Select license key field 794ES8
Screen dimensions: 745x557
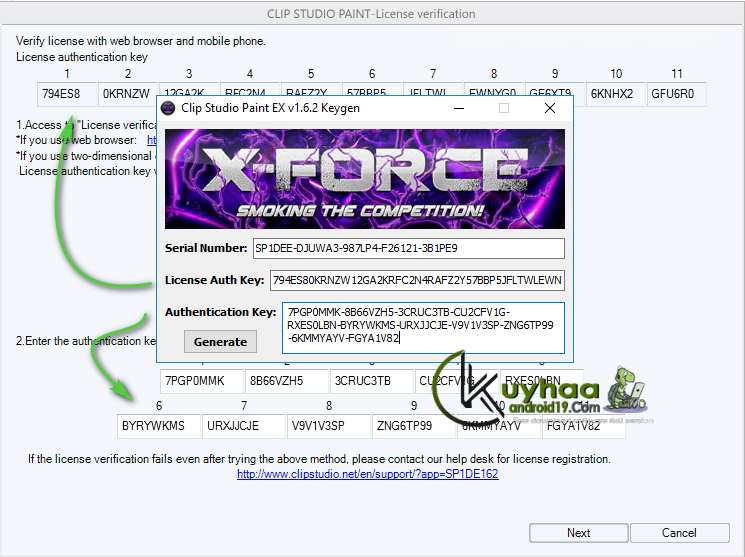[67, 94]
